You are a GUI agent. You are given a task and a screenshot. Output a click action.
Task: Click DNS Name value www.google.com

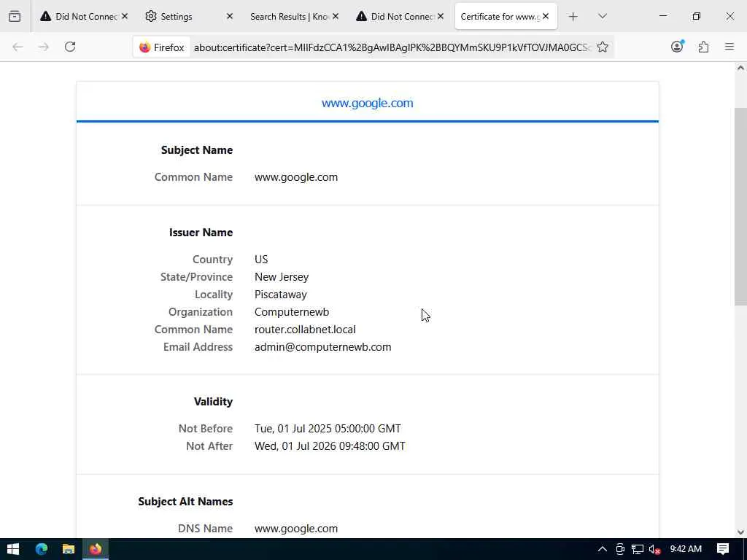(296, 529)
